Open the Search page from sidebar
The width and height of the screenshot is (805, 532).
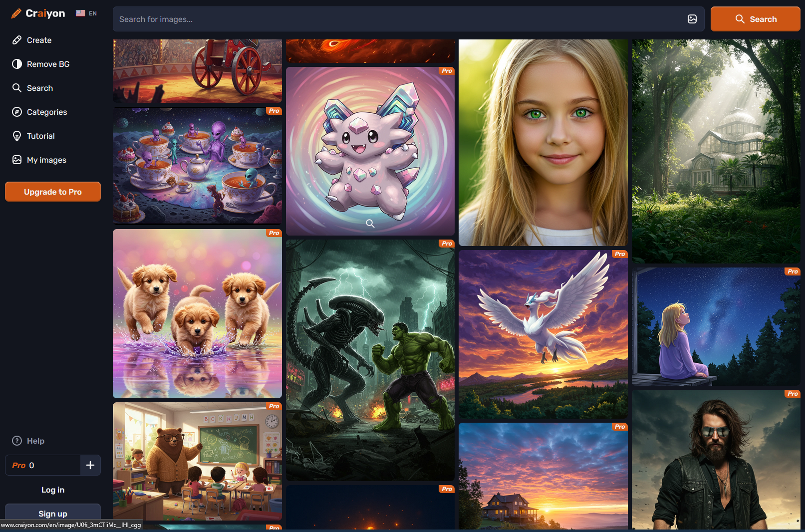[39, 88]
